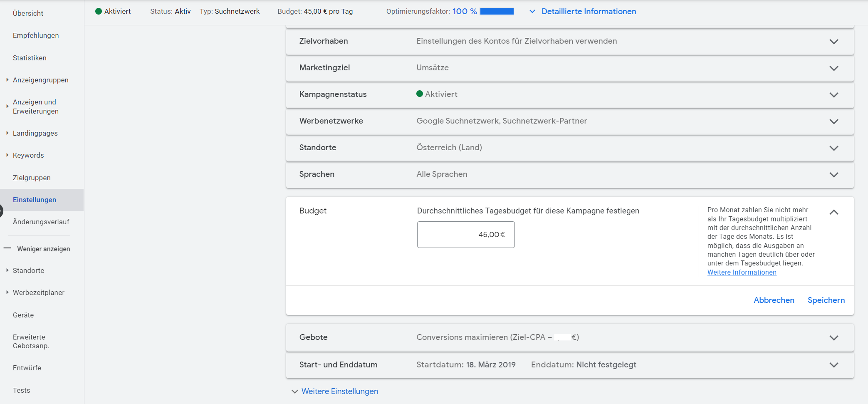
Task: Expand the Marketingziel section chevron
Action: (833, 68)
